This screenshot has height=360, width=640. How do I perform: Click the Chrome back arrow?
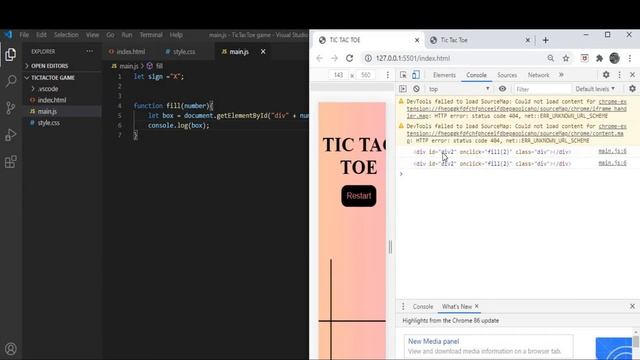(319, 58)
